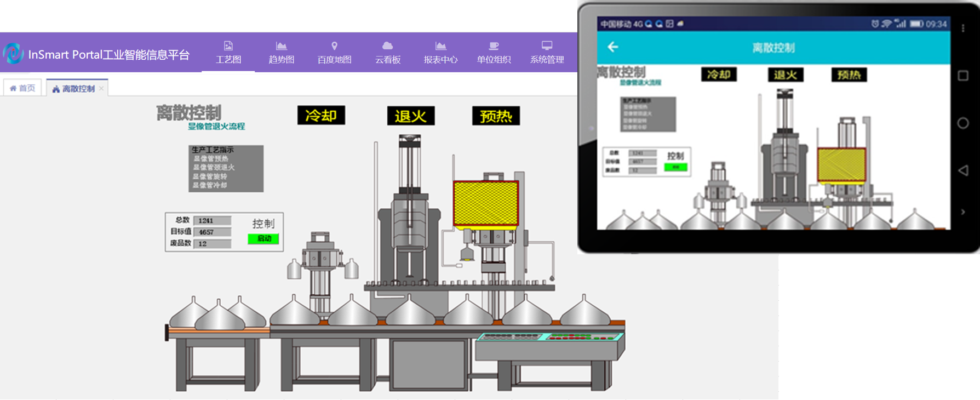Click 显像管冷却 in process indicator list
The image size is (980, 400).
point(210,185)
